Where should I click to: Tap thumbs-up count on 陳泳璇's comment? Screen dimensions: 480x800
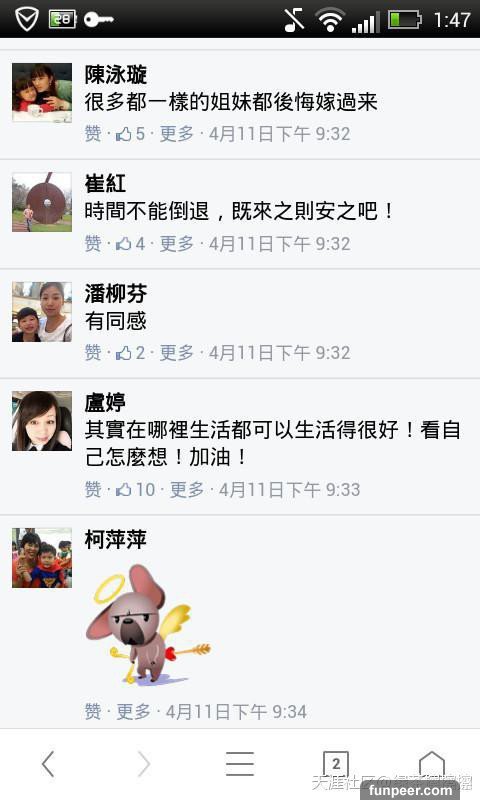click(x=131, y=134)
